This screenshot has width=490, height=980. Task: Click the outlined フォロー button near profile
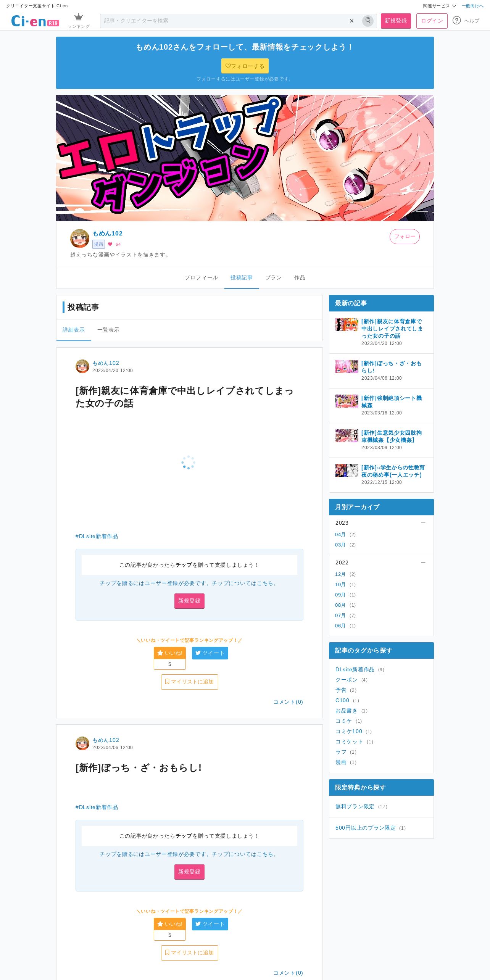405,237
